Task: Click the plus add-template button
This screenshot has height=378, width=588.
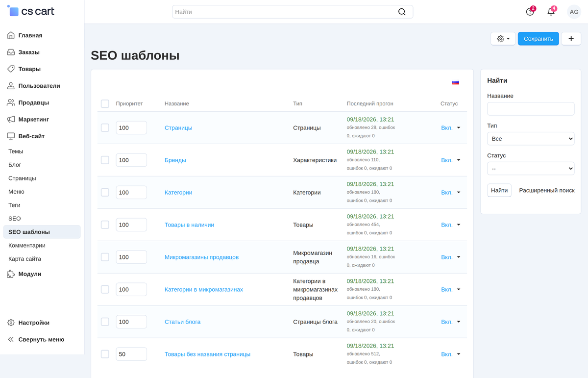Action: [571, 39]
